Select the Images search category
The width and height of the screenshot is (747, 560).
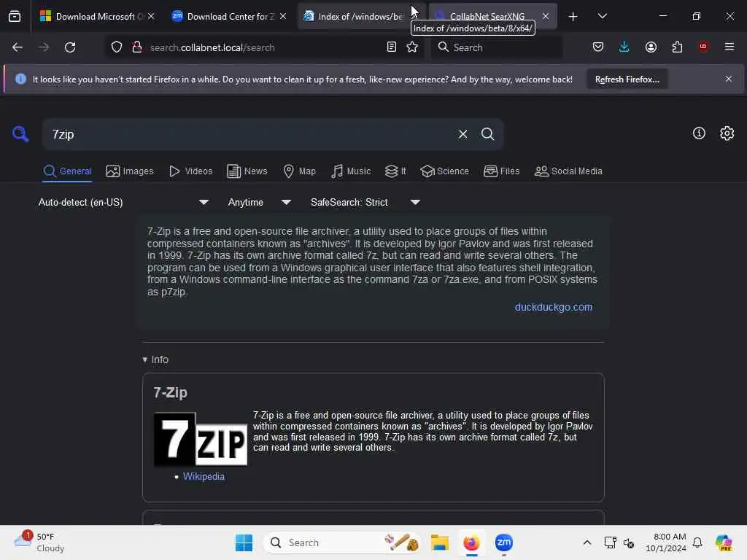[x=130, y=171]
